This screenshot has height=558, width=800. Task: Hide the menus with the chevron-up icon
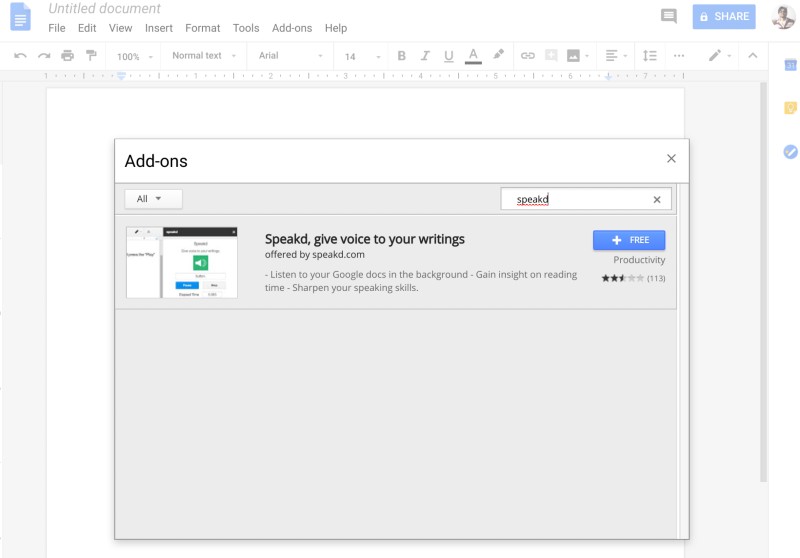click(753, 56)
